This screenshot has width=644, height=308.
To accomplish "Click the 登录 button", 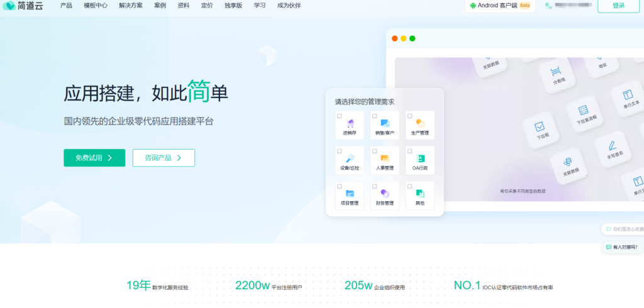I will 618,5.
